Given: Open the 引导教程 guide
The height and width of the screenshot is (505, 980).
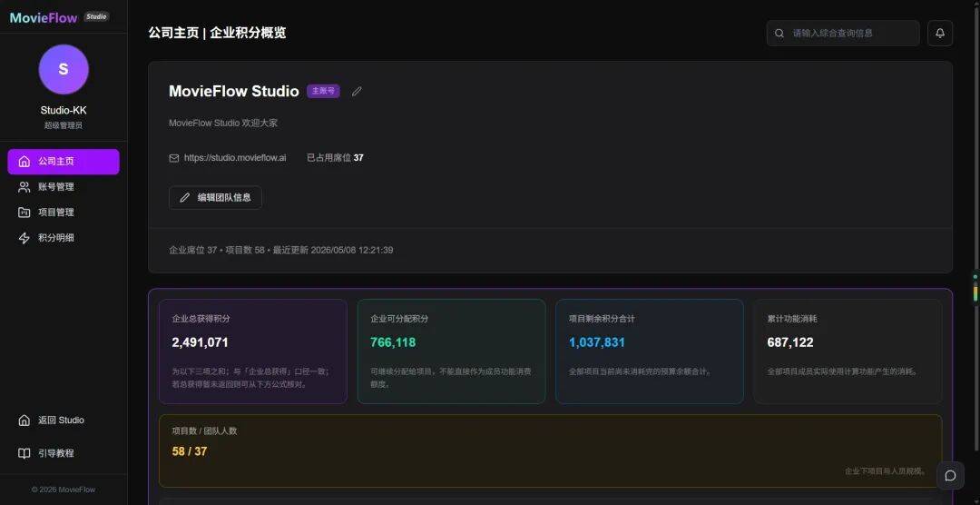Looking at the screenshot, I should [64, 453].
